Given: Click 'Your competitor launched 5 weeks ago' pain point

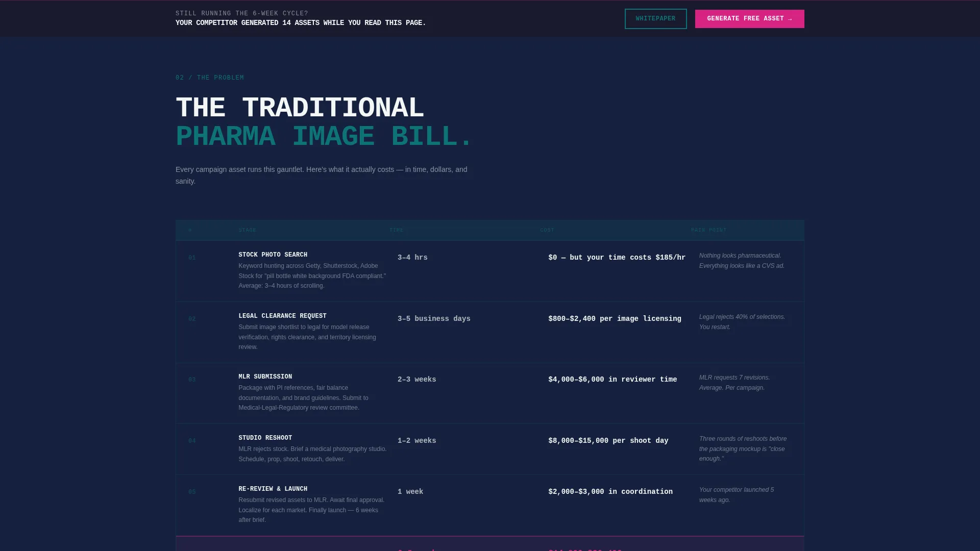Looking at the screenshot, I should (737, 495).
